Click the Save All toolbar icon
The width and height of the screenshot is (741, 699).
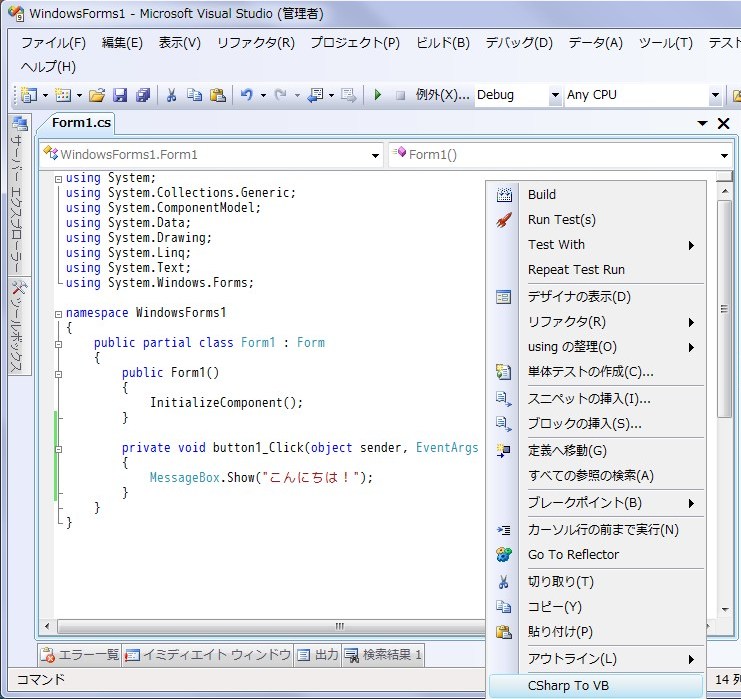[x=143, y=95]
